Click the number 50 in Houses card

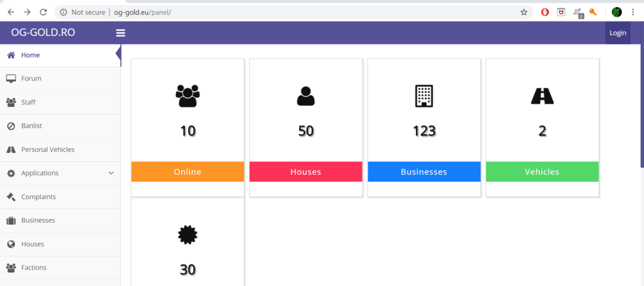click(305, 131)
